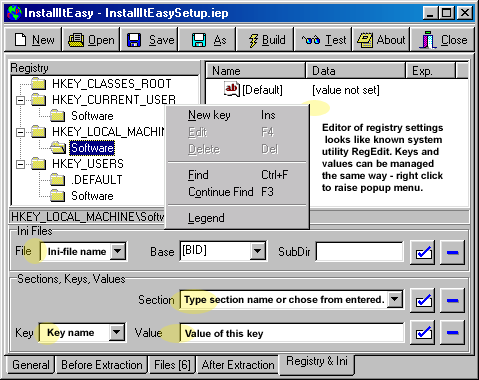Click the New project toolbar button
Screen dimensions: 479x380
(33, 40)
